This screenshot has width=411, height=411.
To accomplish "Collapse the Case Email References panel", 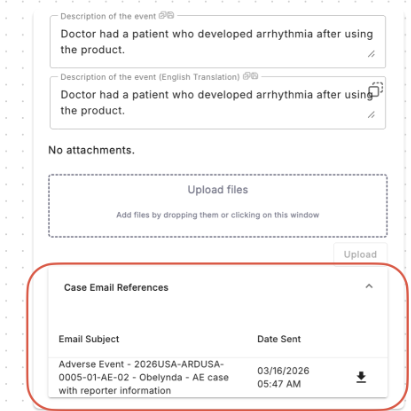I will [x=369, y=286].
